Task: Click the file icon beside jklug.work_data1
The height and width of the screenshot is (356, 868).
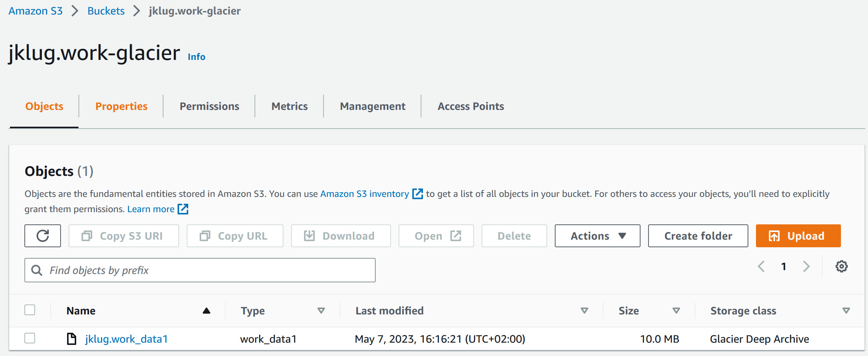Action: 71,338
